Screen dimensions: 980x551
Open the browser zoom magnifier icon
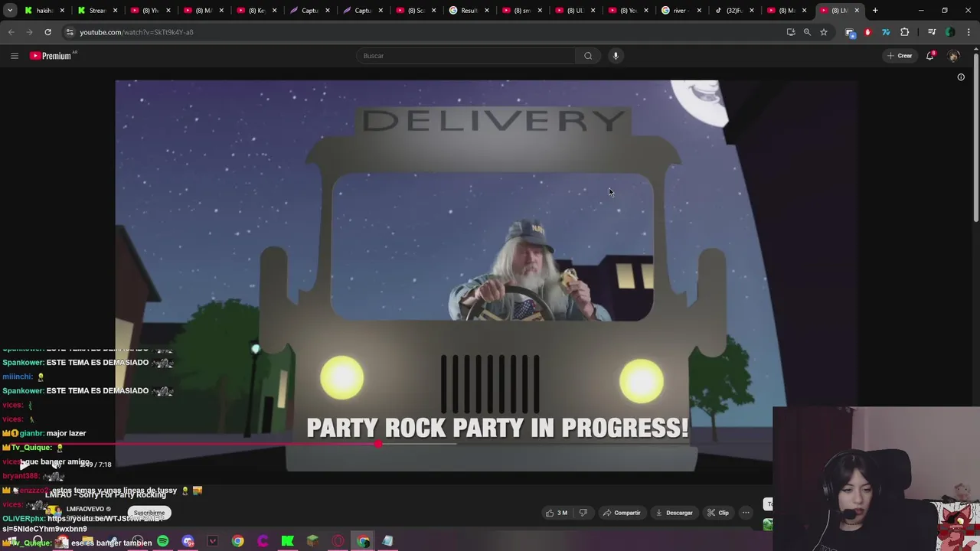807,32
